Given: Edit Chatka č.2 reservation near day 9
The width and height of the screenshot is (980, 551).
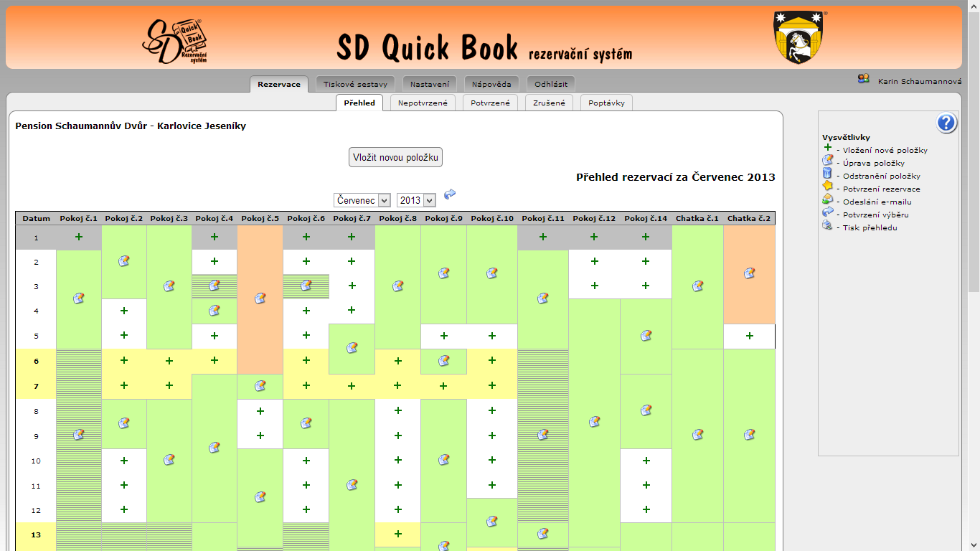Looking at the screenshot, I should pos(750,435).
